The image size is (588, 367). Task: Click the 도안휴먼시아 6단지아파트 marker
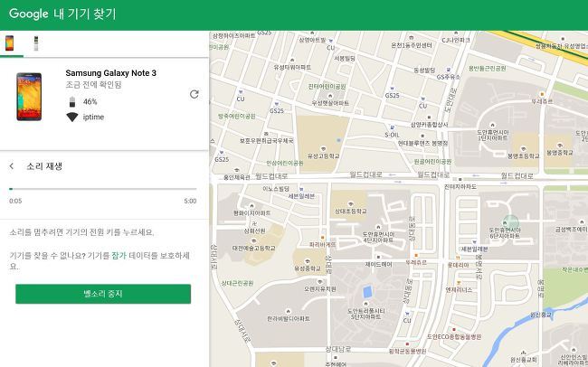pos(505,223)
